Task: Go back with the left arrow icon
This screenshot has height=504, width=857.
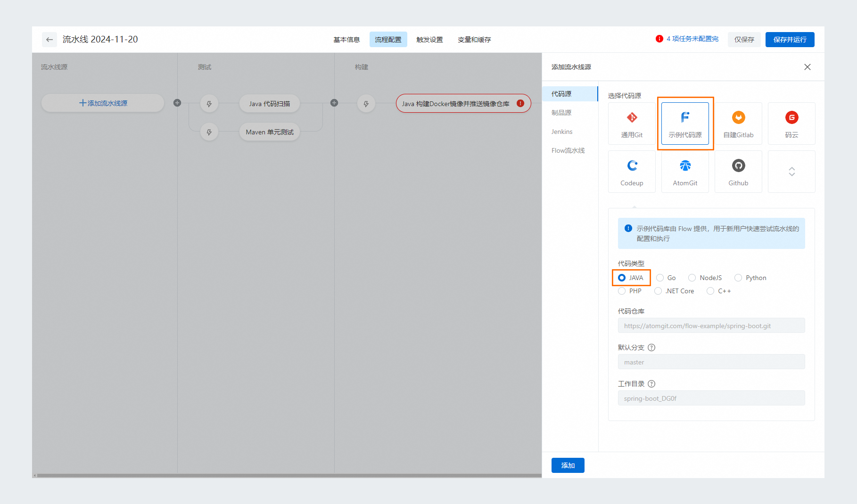Action: pyautogui.click(x=49, y=40)
